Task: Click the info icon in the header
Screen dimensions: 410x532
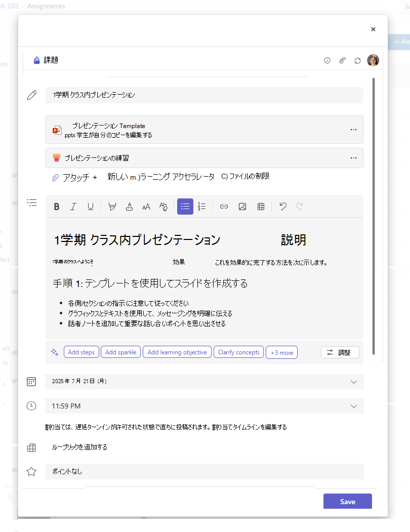Action: coord(327,60)
